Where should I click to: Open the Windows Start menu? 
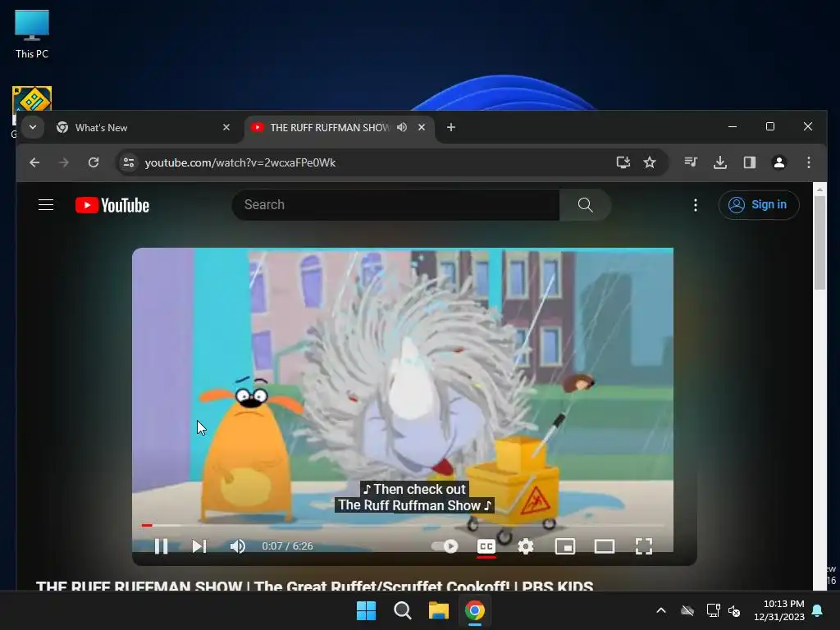click(x=367, y=610)
